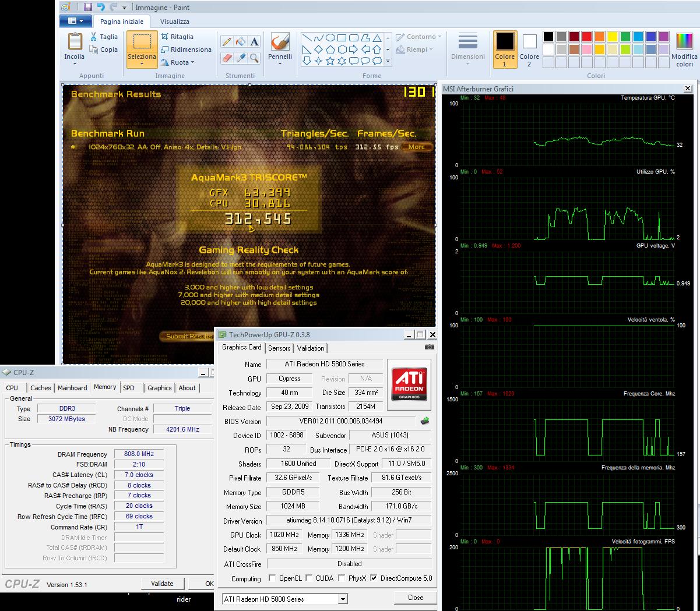Switch to the Visualizza tab
Viewport: 700px width, 611px height.
pos(175,22)
